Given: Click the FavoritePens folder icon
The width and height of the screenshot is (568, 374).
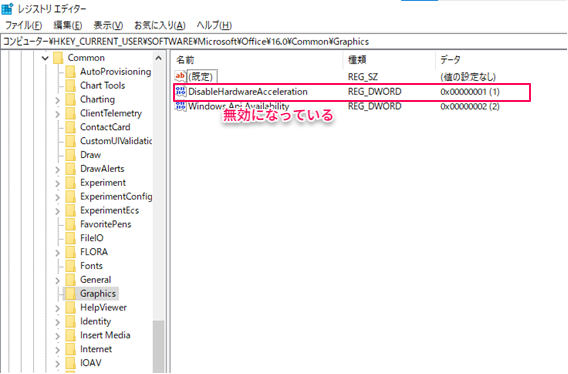Looking at the screenshot, I should pyautogui.click(x=71, y=224).
